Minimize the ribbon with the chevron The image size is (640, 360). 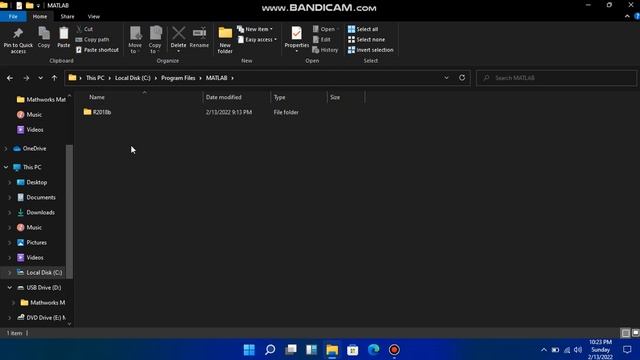[x=627, y=16]
